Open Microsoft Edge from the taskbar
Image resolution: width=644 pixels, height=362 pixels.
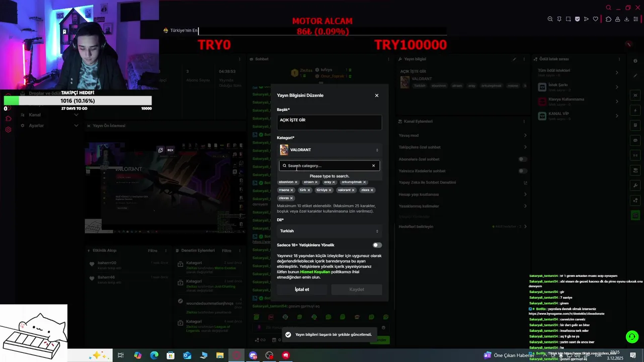pos(154,355)
